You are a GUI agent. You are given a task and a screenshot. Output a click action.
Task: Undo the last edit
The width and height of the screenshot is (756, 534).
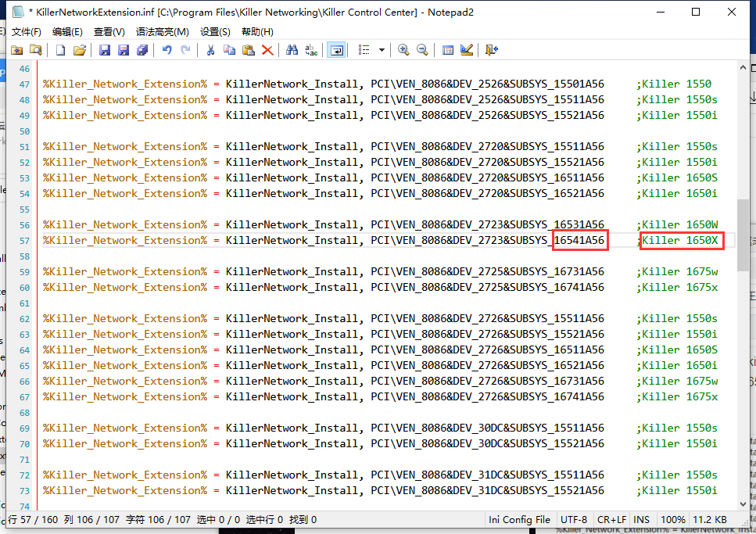point(167,50)
